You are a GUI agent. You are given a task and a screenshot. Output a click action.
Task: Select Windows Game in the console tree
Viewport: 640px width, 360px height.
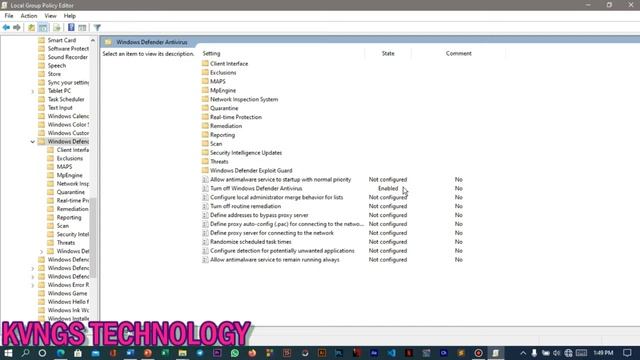pyautogui.click(x=67, y=293)
